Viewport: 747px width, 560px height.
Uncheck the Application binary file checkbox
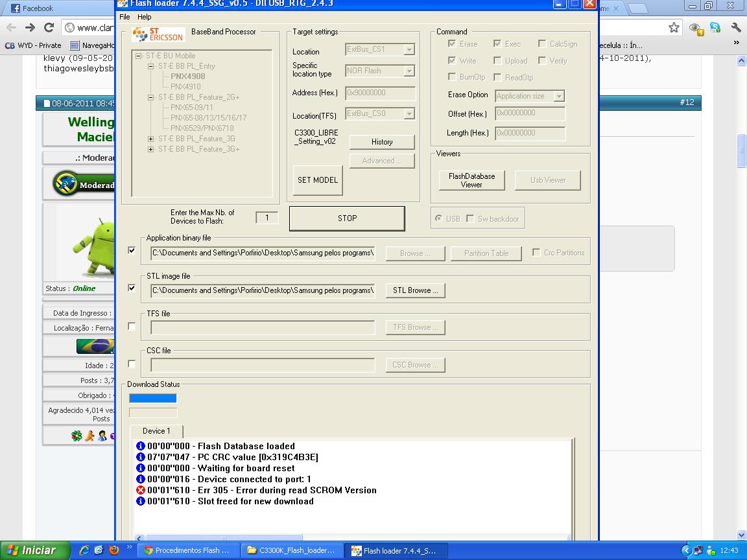132,250
